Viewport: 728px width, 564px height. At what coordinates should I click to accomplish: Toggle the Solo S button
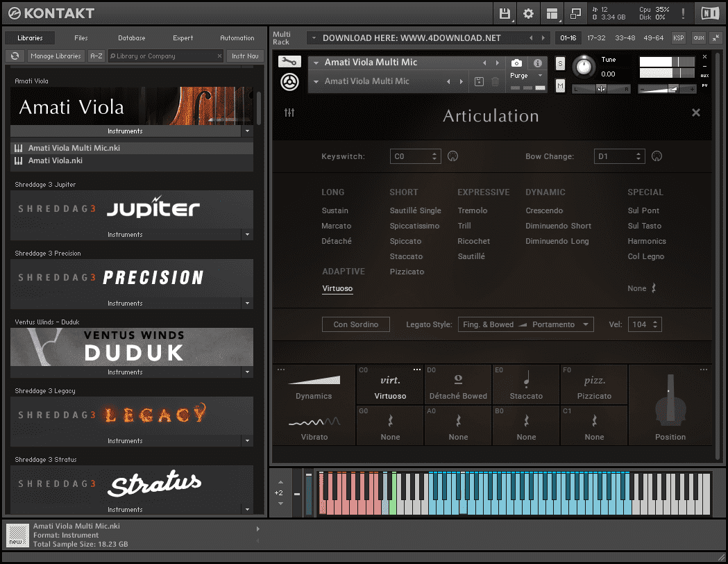click(560, 64)
